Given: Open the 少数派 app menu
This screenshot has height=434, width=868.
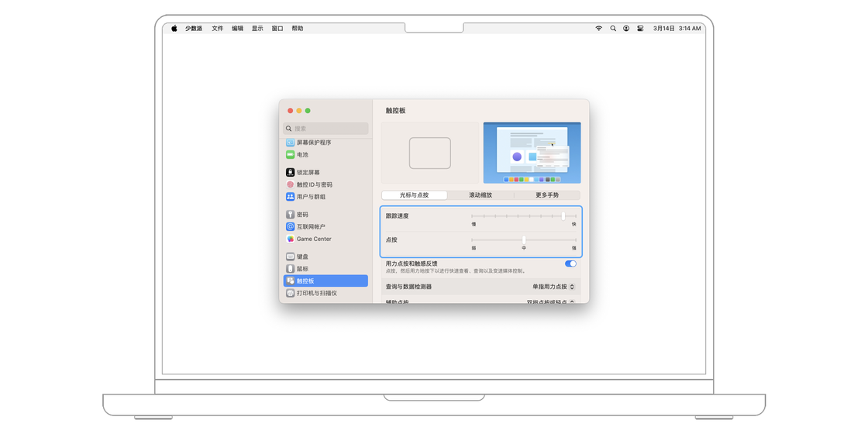Looking at the screenshot, I should pyautogui.click(x=194, y=28).
